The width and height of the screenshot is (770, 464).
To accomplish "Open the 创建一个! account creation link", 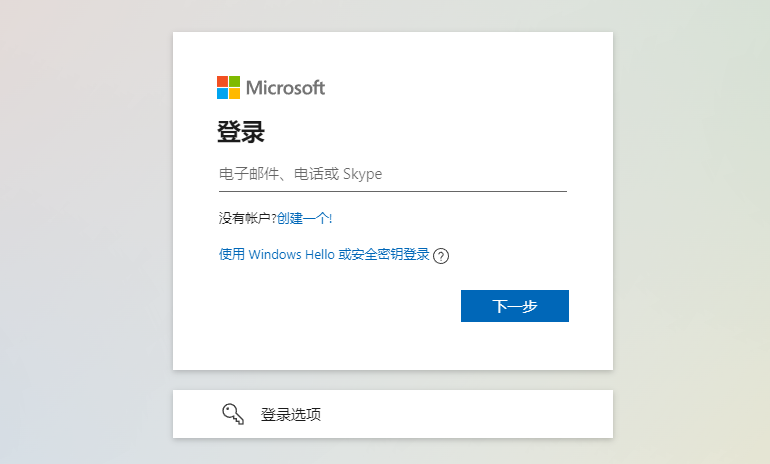I will pos(304,218).
